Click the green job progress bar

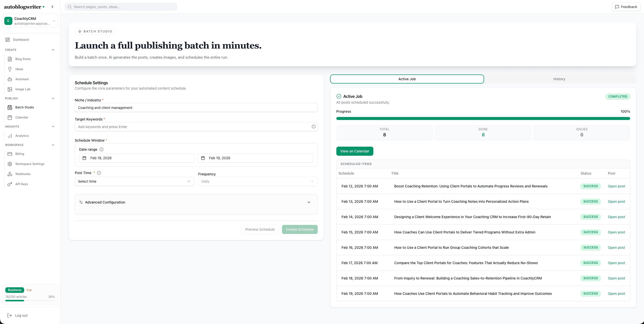[483, 118]
